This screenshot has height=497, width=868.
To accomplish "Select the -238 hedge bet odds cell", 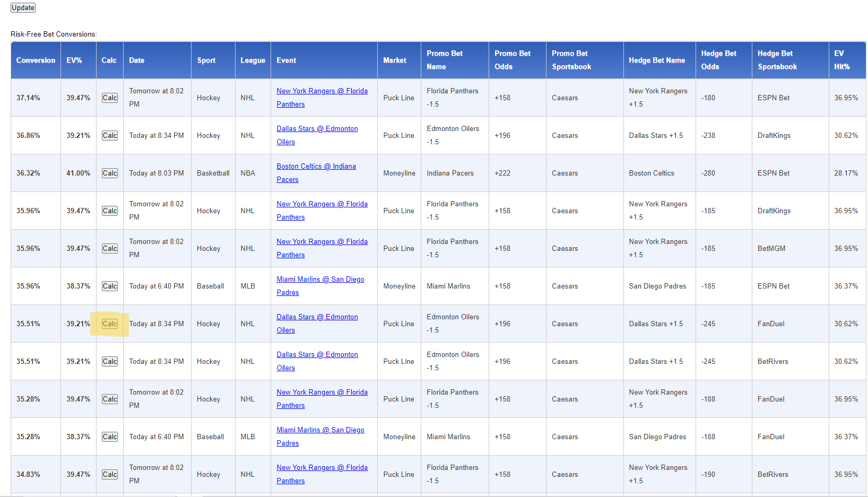I will [x=724, y=135].
